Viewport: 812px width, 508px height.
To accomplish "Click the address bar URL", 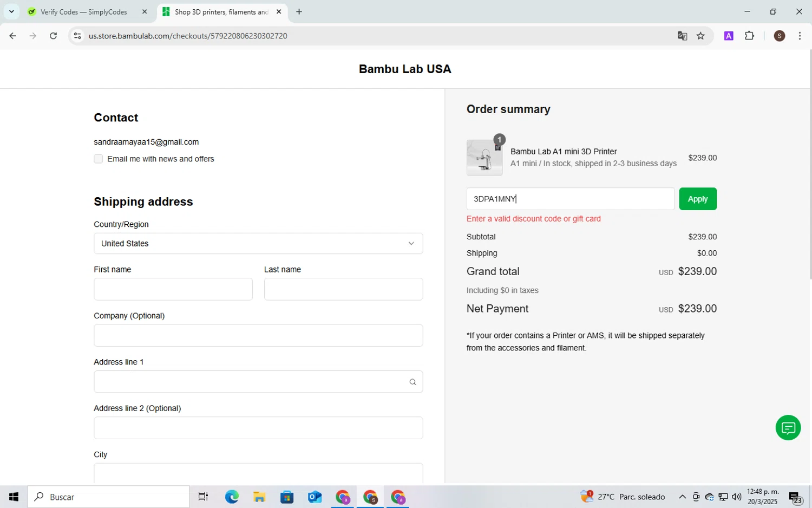I will (x=188, y=36).
